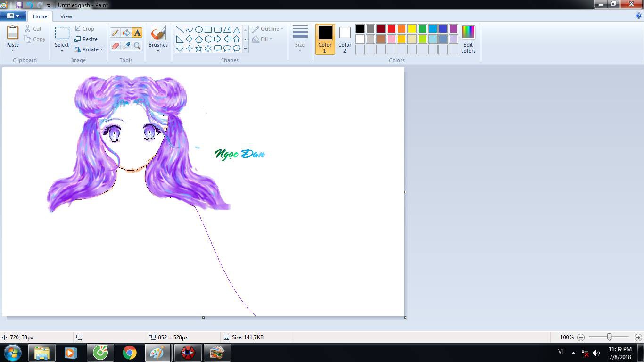Open the shape Fill dropdown

(x=262, y=39)
